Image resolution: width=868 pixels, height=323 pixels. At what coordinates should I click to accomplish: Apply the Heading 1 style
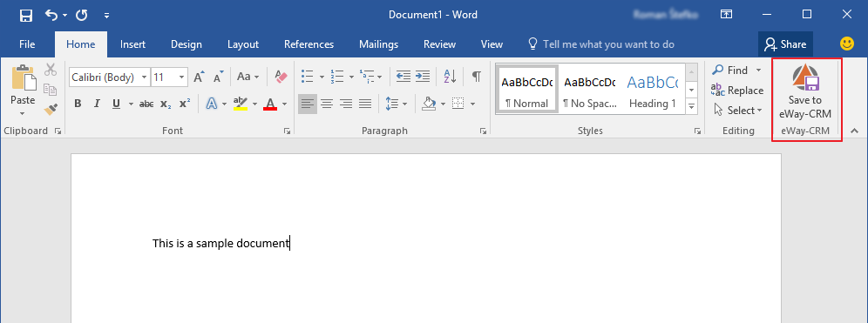[x=653, y=90]
